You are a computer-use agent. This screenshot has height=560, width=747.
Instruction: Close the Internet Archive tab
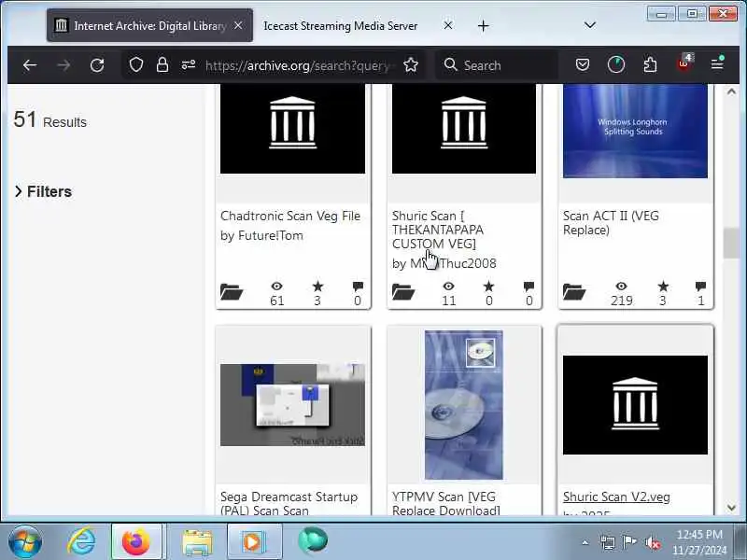(238, 25)
